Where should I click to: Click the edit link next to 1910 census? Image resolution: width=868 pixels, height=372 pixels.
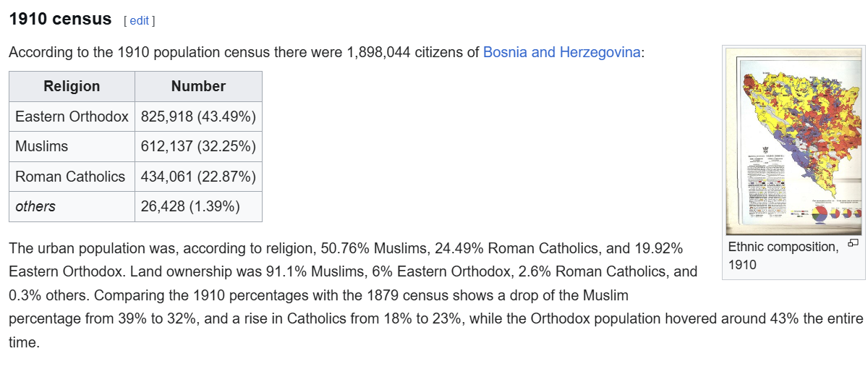click(x=139, y=20)
